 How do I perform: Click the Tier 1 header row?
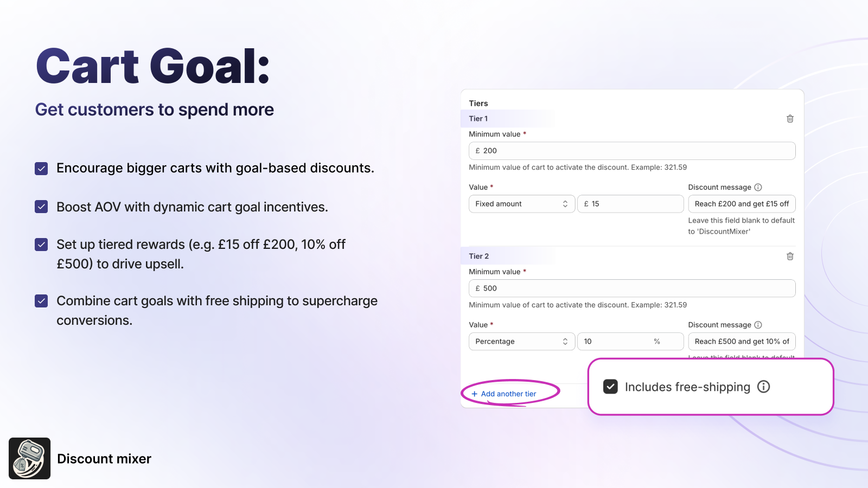point(632,119)
